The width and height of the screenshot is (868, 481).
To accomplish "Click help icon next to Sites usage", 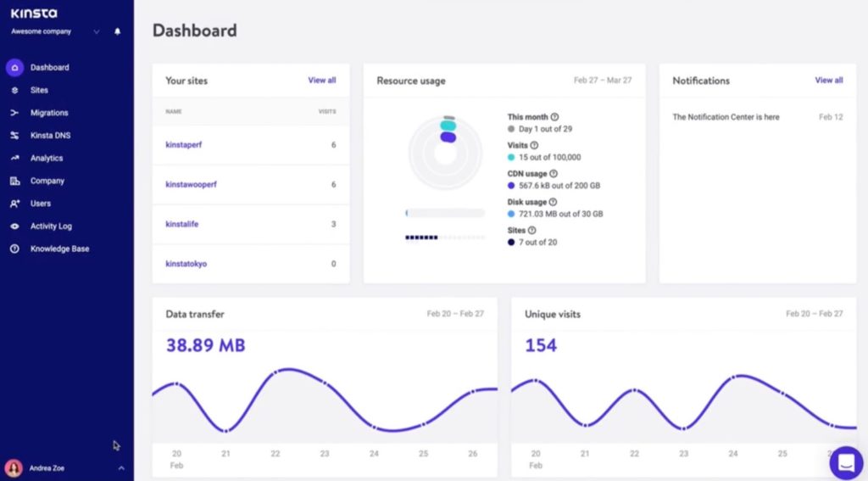I will [532, 230].
